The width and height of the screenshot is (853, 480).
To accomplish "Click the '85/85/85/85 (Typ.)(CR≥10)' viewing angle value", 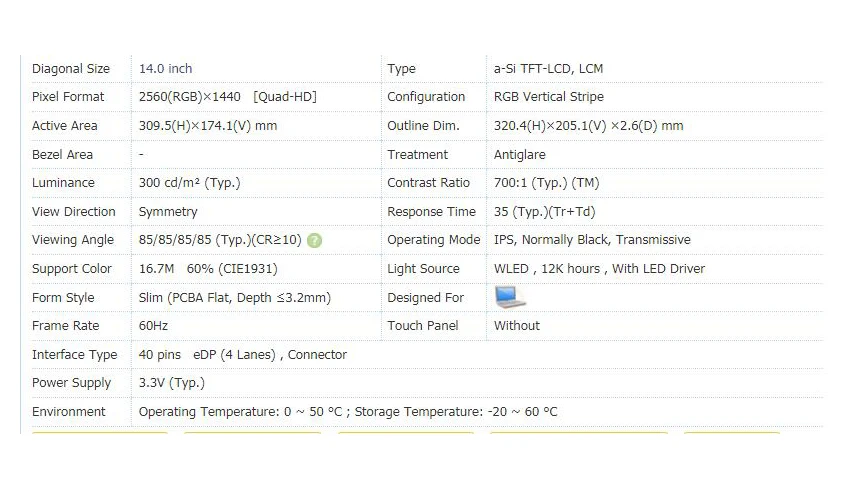I will coord(220,240).
